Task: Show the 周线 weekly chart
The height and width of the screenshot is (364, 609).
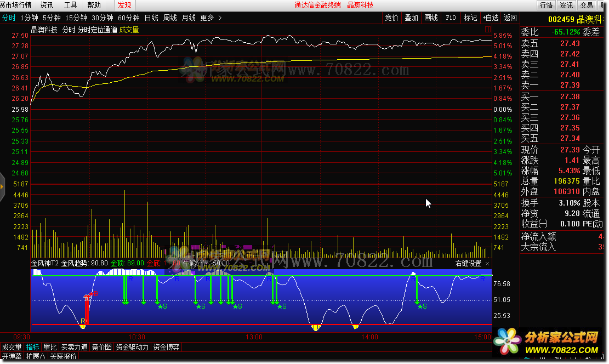Action: (x=170, y=18)
